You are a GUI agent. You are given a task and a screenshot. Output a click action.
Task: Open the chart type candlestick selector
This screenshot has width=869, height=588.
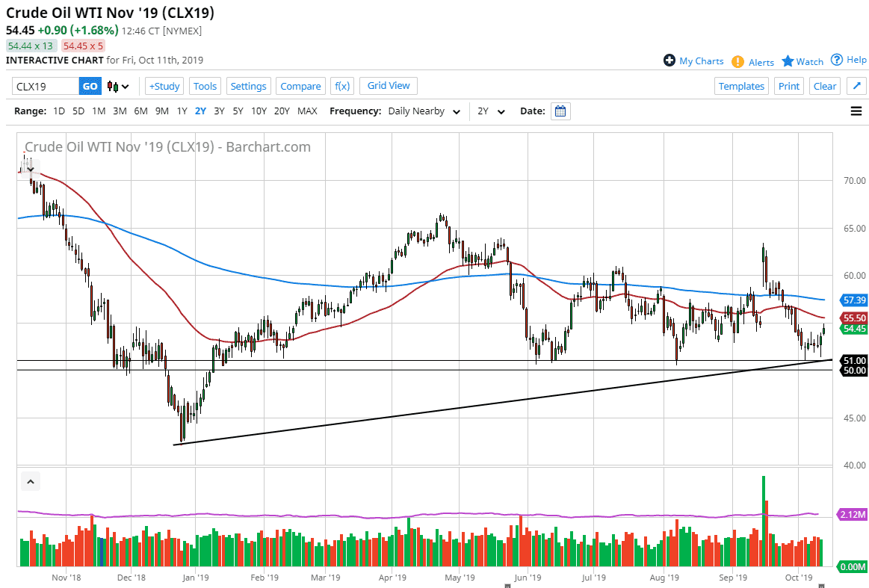(x=118, y=86)
